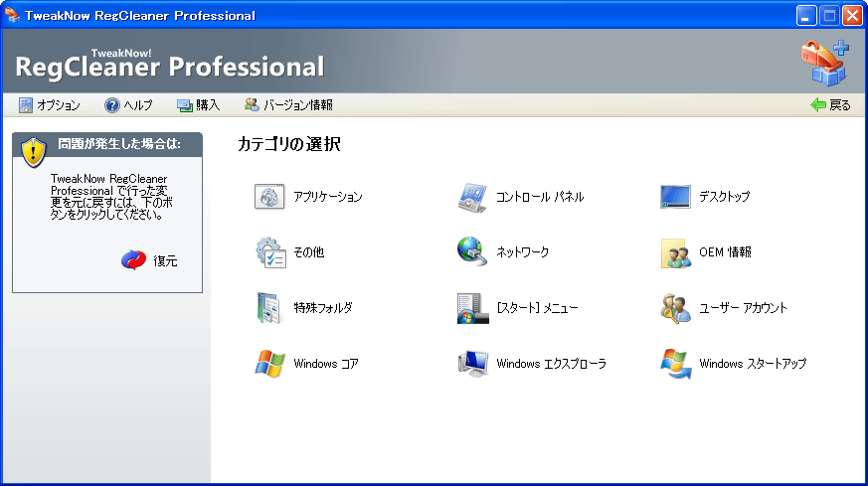The image size is (868, 486).
Task: Open the ヘルプ menu item
Action: tap(138, 105)
